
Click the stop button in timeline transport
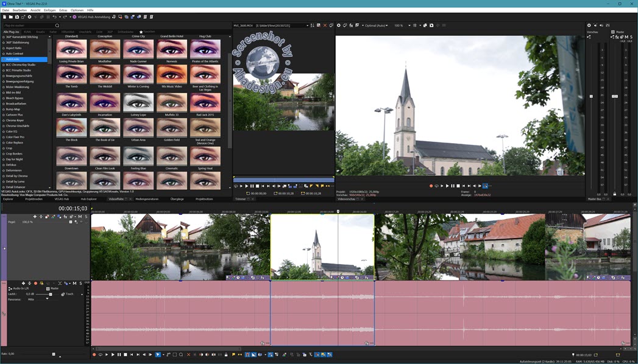click(x=126, y=355)
